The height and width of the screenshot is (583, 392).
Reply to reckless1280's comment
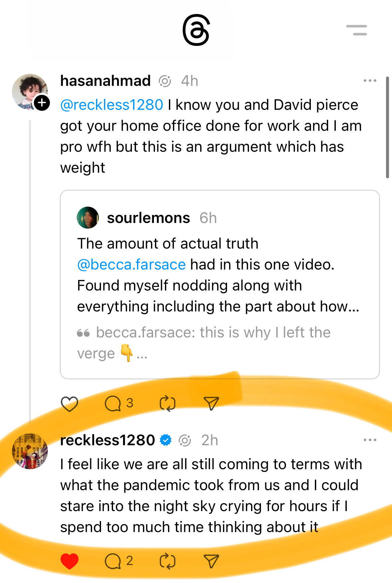pyautogui.click(x=113, y=561)
